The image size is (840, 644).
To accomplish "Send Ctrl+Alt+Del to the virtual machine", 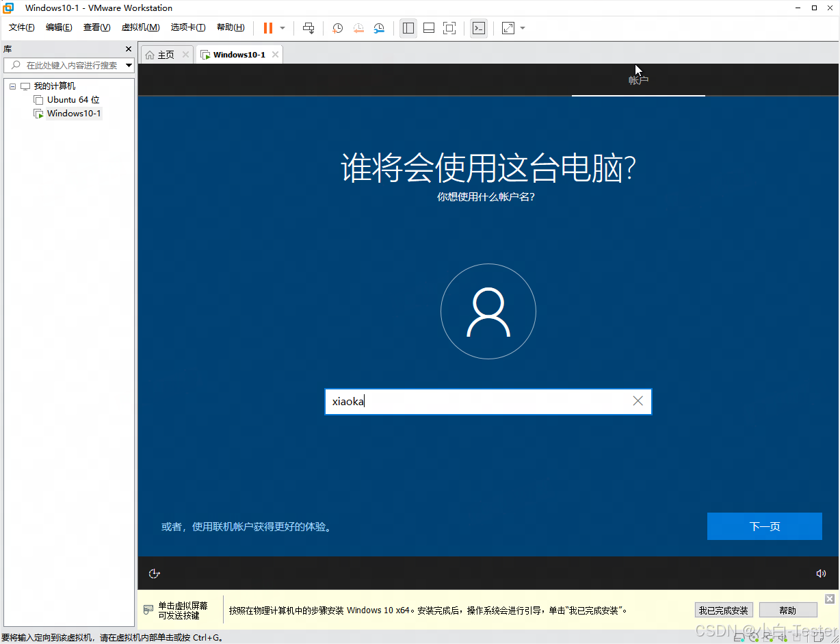I will click(309, 28).
